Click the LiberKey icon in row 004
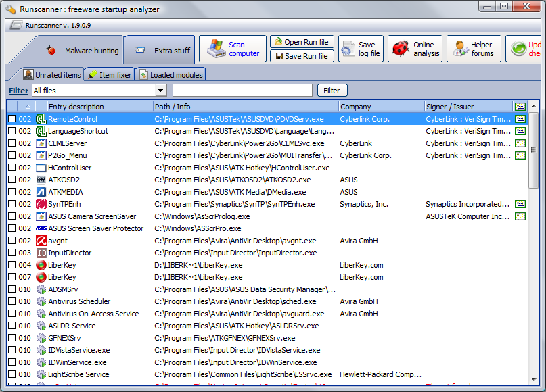Image resolution: width=546 pixels, height=392 pixels. [x=41, y=265]
